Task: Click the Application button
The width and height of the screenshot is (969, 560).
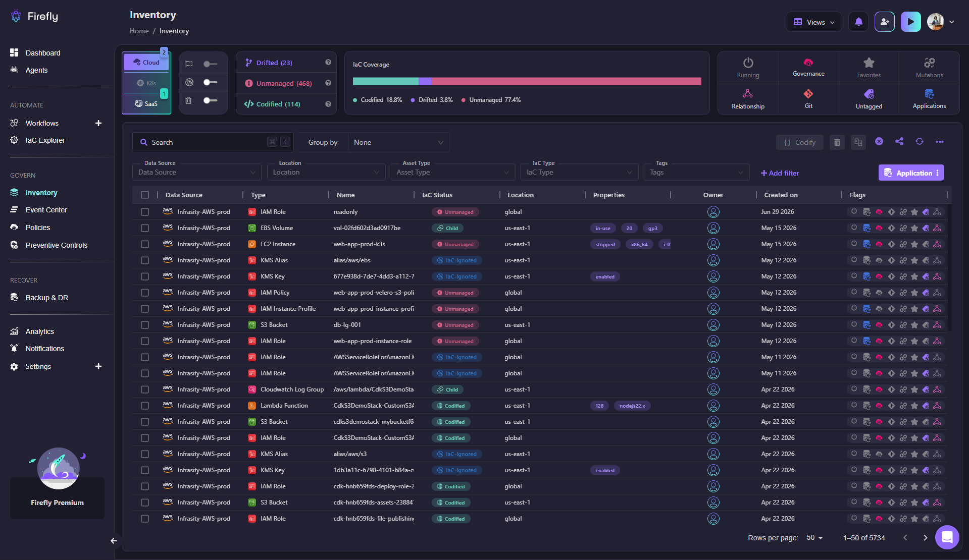Action: pyautogui.click(x=910, y=173)
